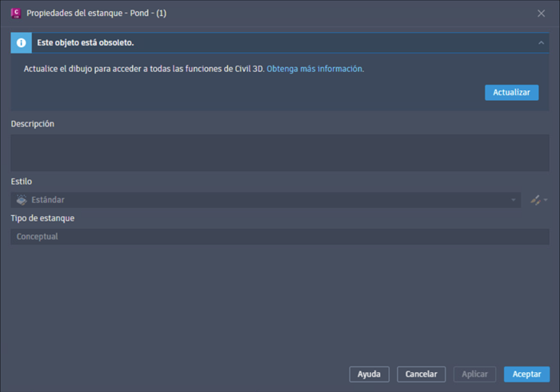Click the Civil 3D app icon in title bar
560x392 pixels.
[x=16, y=14]
